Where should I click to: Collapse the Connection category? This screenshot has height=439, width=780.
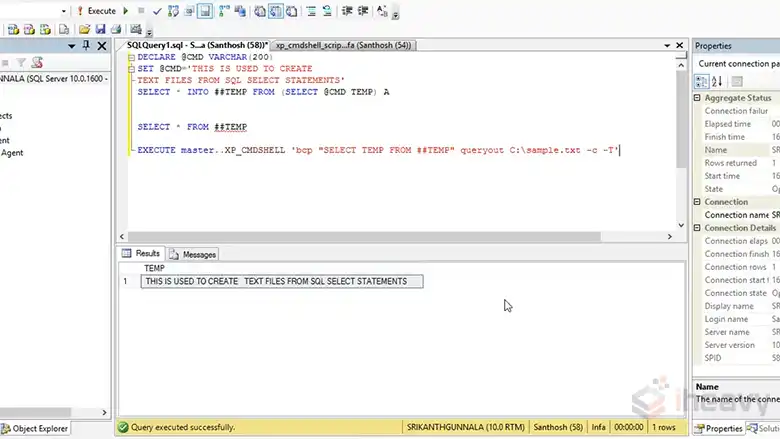point(697,202)
